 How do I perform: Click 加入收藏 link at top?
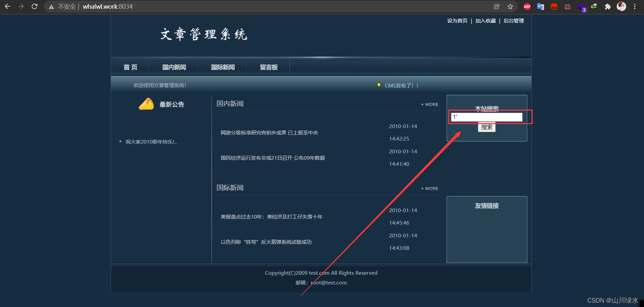[486, 21]
